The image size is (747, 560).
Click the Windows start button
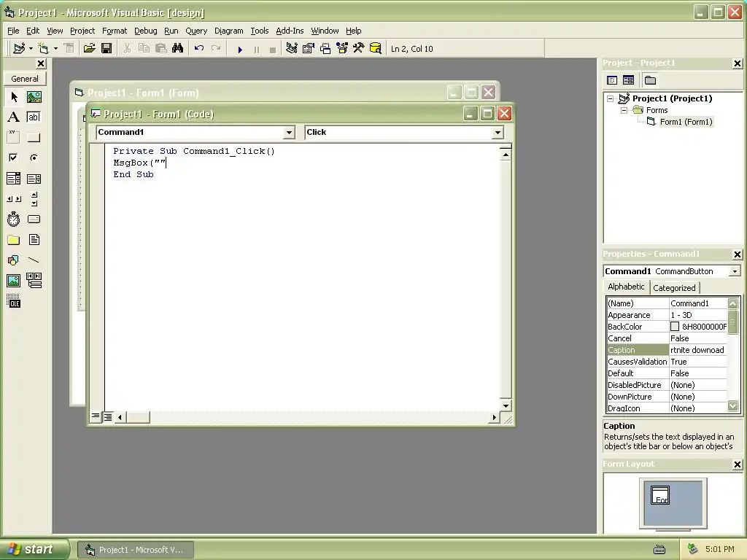point(34,549)
